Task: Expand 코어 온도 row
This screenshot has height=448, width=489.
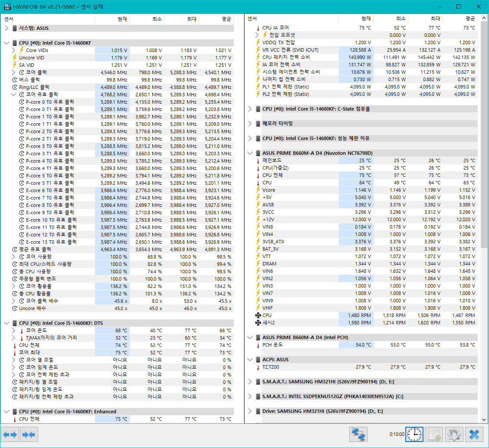Action: click(x=13, y=330)
